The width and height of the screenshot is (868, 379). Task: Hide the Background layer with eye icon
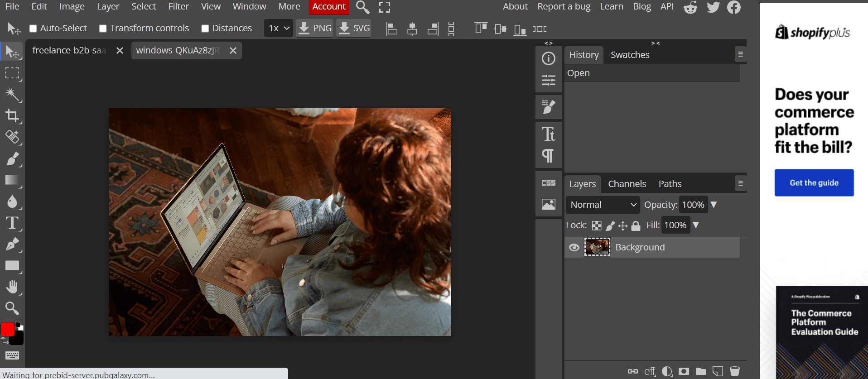[574, 247]
